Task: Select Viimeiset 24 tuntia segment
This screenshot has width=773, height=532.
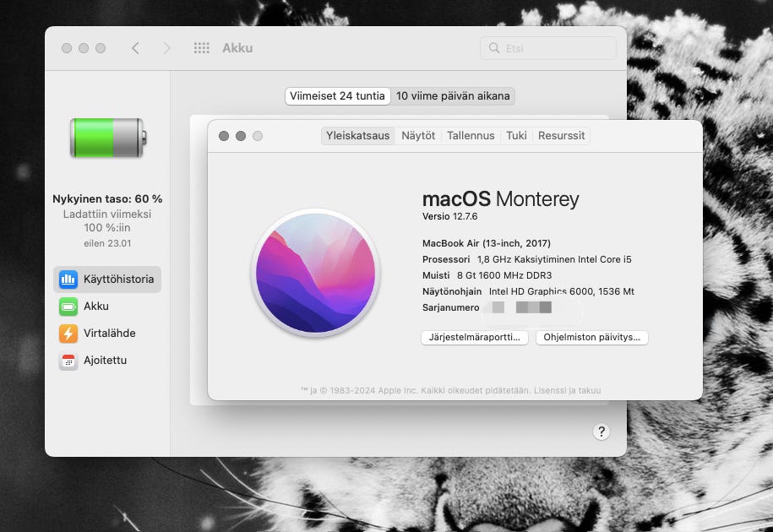Action: (337, 96)
